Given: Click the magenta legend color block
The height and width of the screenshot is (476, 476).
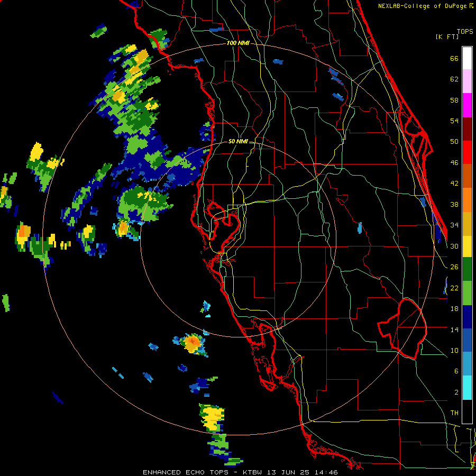Looking at the screenshot, I should tap(467, 105).
